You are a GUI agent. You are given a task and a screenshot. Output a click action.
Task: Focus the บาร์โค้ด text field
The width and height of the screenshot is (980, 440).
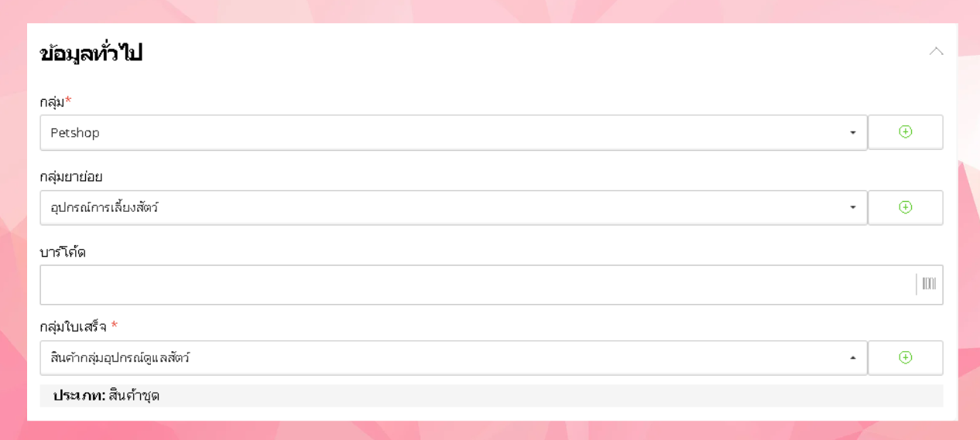[476, 285]
